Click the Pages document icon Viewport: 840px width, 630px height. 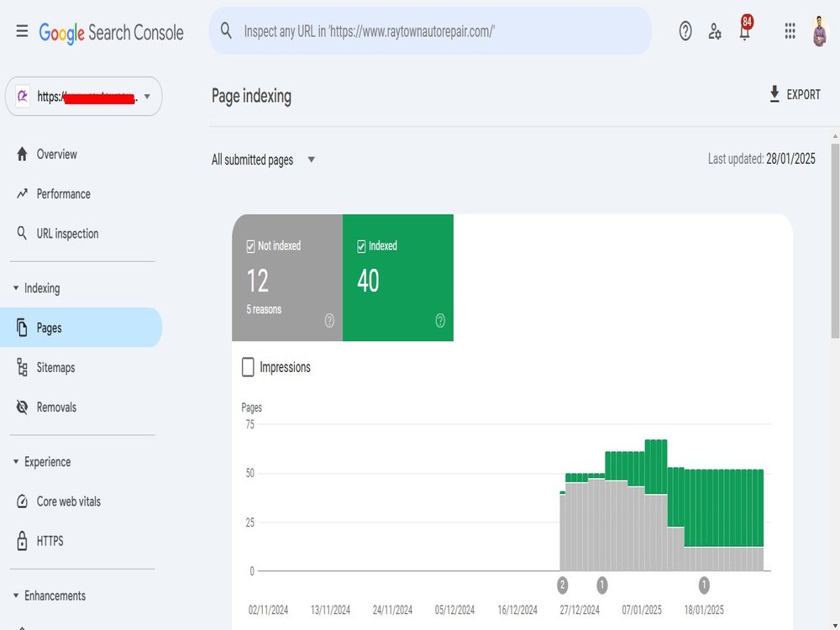(22, 328)
